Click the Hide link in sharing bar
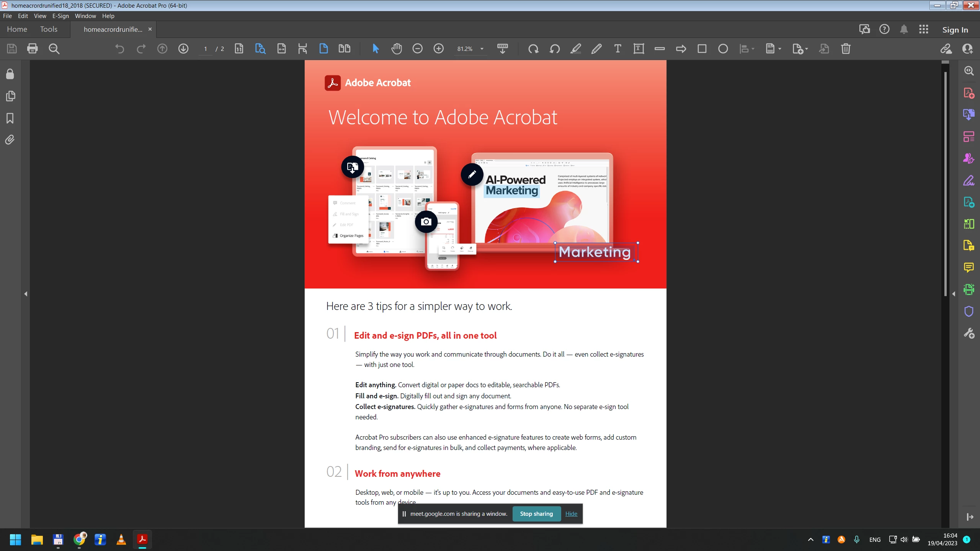 pos(571,514)
